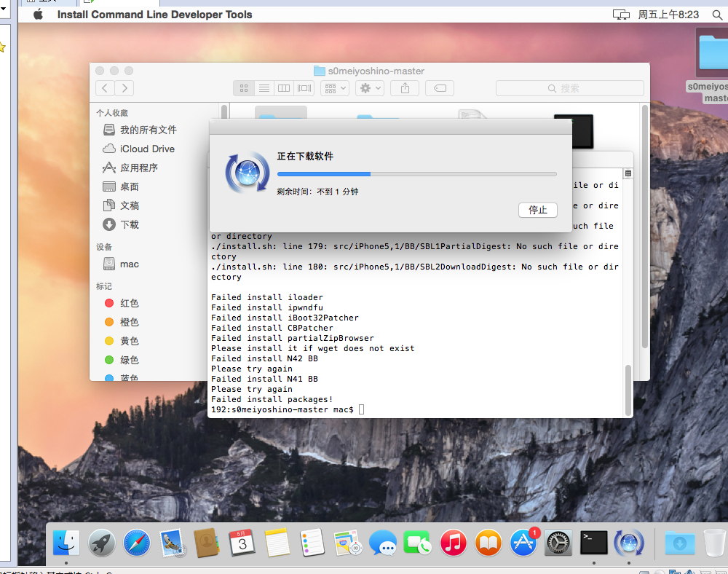Open Software Update installer in the Dock

coord(629,543)
